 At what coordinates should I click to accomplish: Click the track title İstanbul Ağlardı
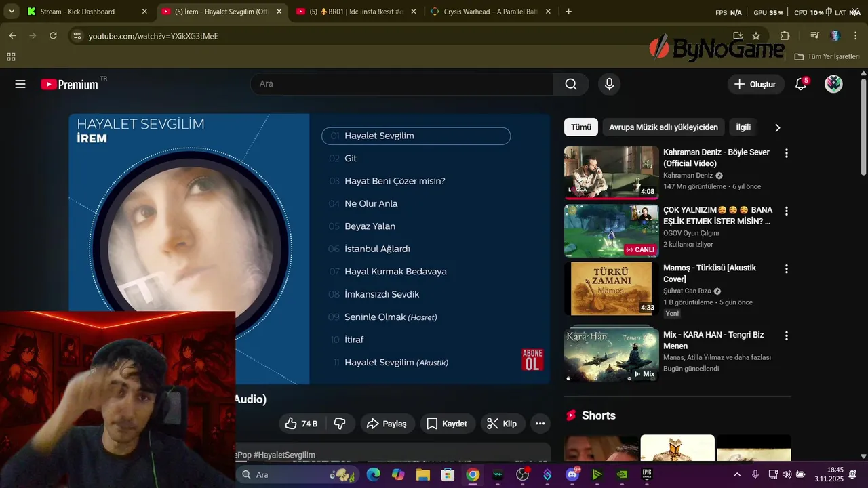[x=377, y=249]
